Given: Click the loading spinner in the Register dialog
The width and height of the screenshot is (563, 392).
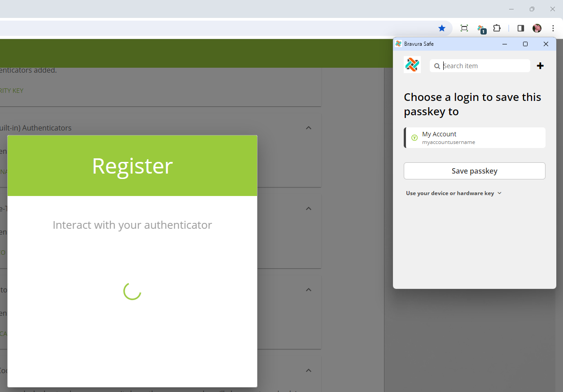Looking at the screenshot, I should (132, 292).
